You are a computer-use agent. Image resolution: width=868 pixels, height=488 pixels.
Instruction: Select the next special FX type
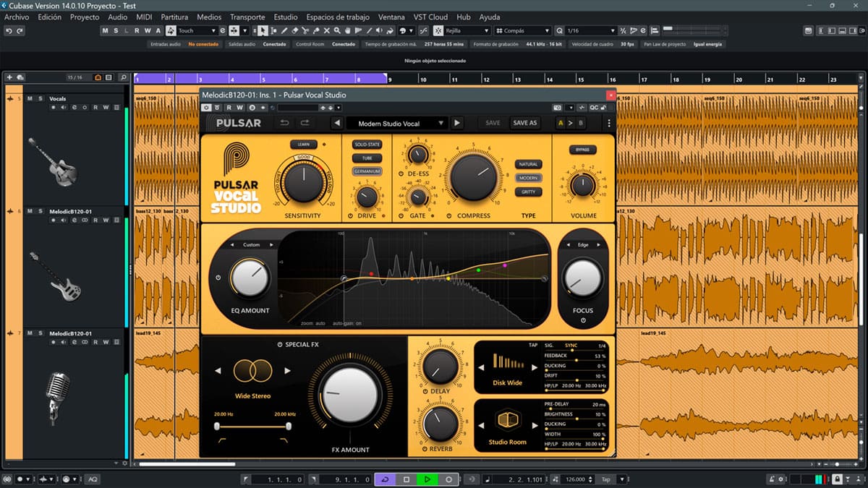click(287, 371)
